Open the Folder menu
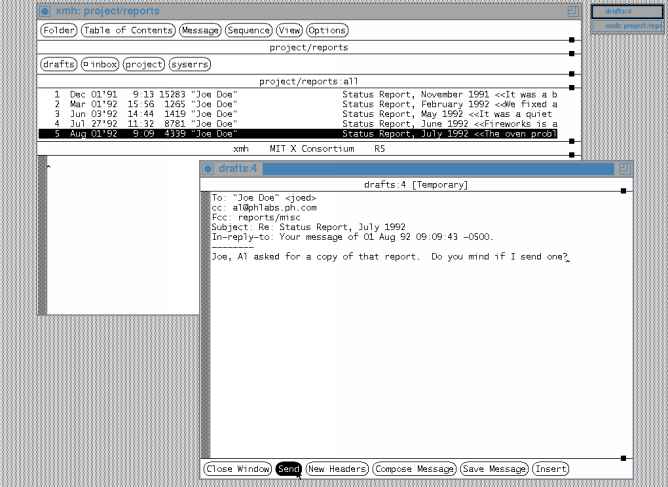Viewport: 668px width, 487px height. [57, 31]
